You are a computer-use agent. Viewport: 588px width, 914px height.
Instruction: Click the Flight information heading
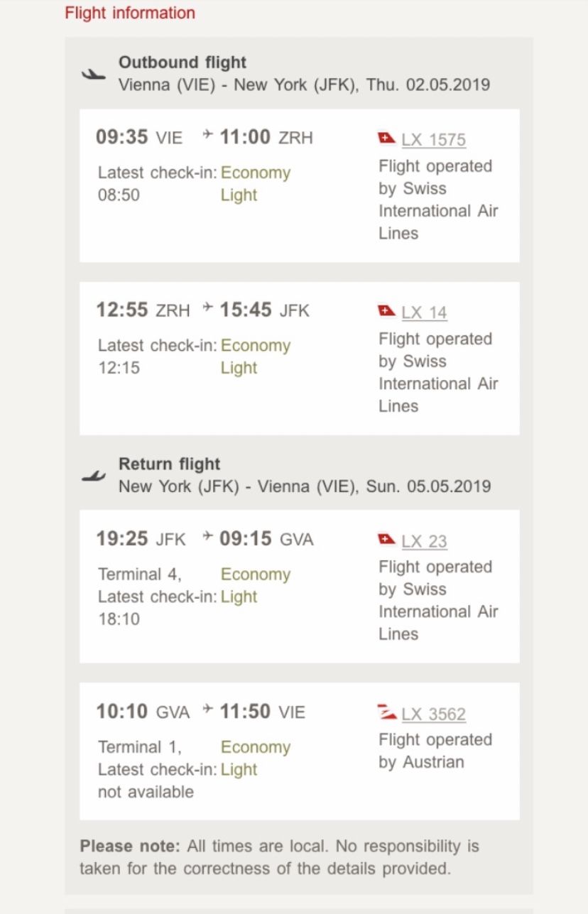130,13
